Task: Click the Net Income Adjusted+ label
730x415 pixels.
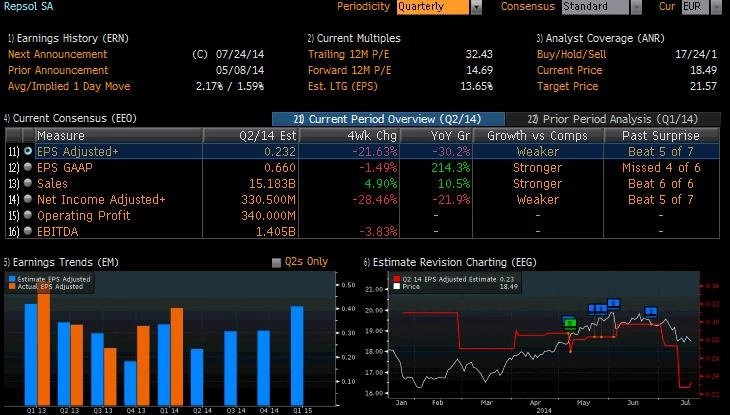Action: pyautogui.click(x=101, y=199)
